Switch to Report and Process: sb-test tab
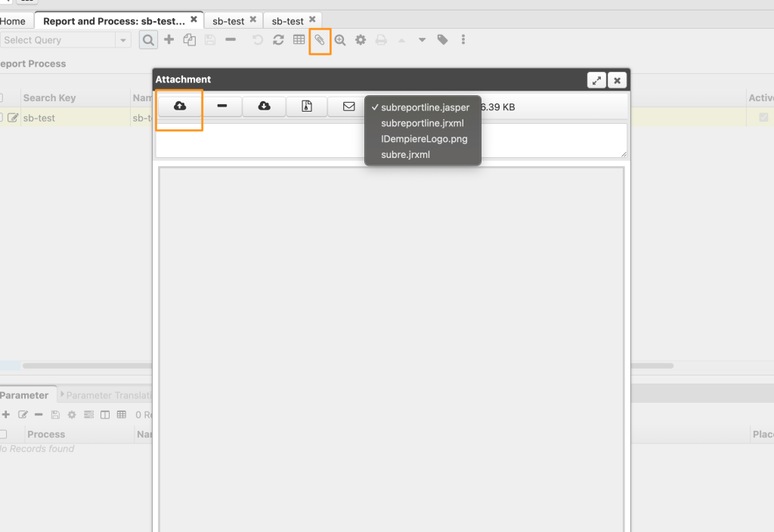 [114, 21]
